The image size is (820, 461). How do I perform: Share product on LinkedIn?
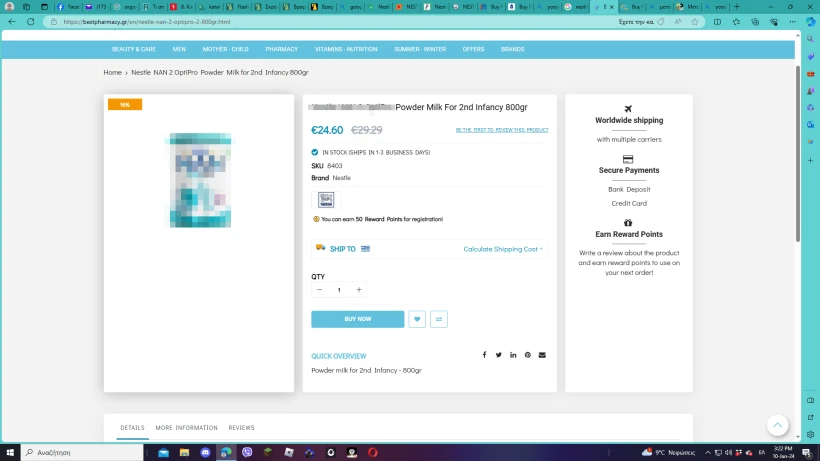(x=513, y=355)
